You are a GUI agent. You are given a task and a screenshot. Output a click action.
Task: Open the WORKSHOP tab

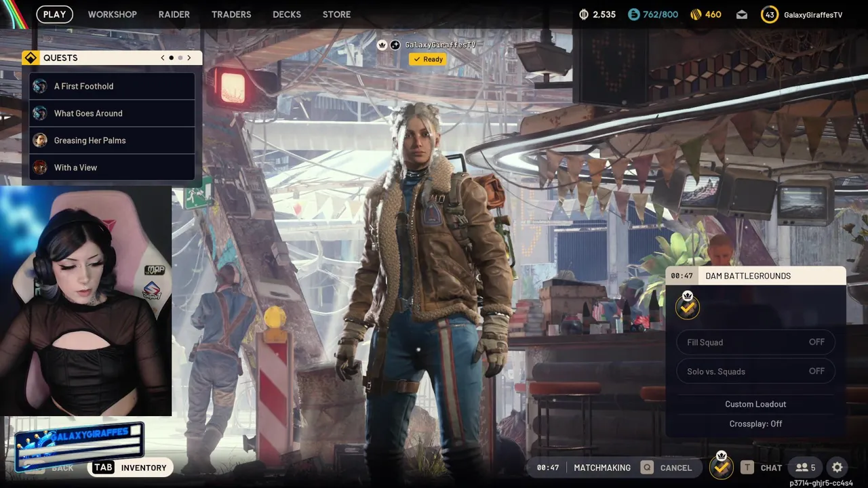pos(113,14)
